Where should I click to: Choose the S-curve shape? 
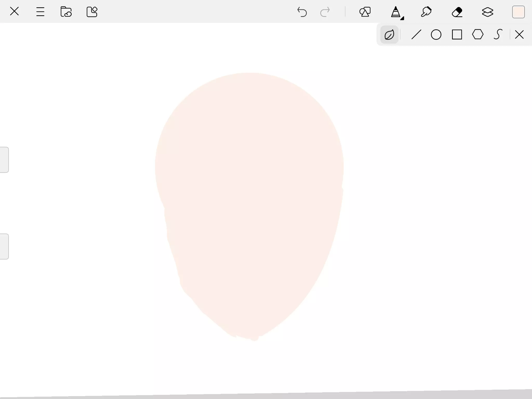(x=498, y=35)
